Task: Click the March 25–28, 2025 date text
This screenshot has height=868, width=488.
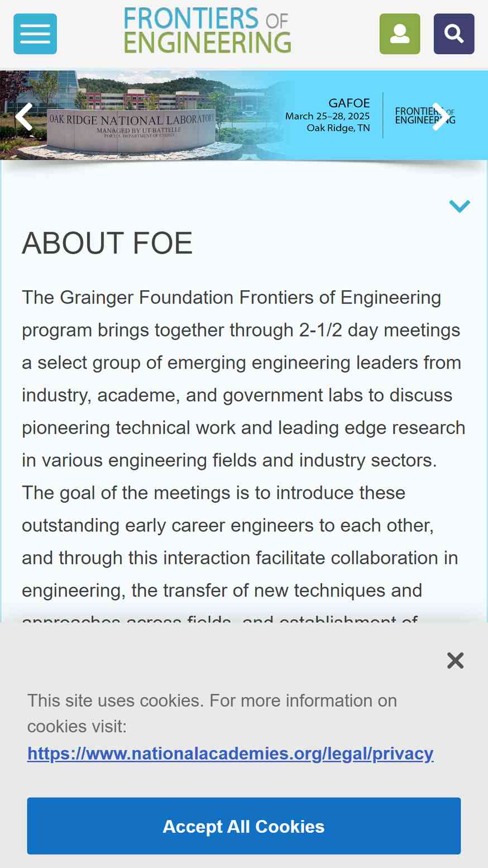Action: [x=327, y=116]
